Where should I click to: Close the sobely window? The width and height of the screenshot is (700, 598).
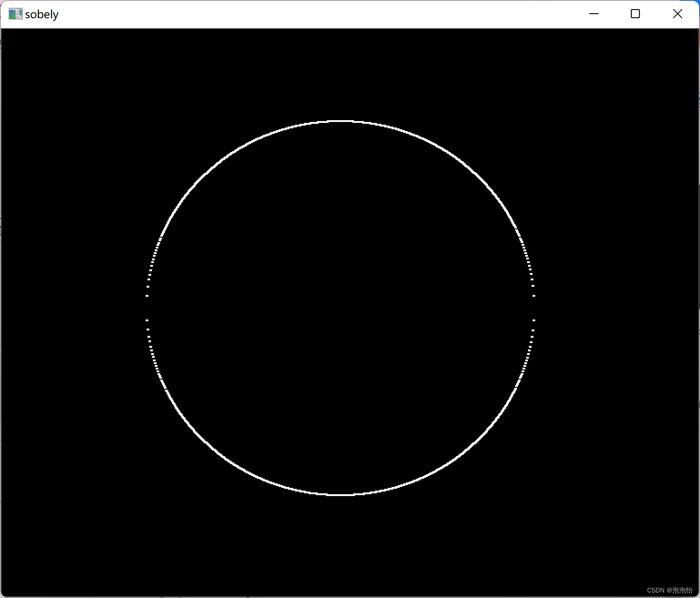point(678,14)
